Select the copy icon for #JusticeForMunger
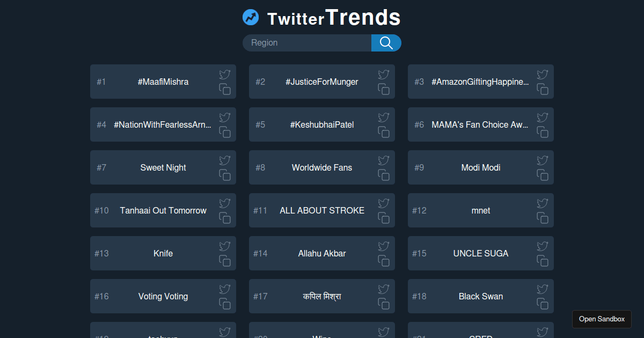 [x=383, y=89]
